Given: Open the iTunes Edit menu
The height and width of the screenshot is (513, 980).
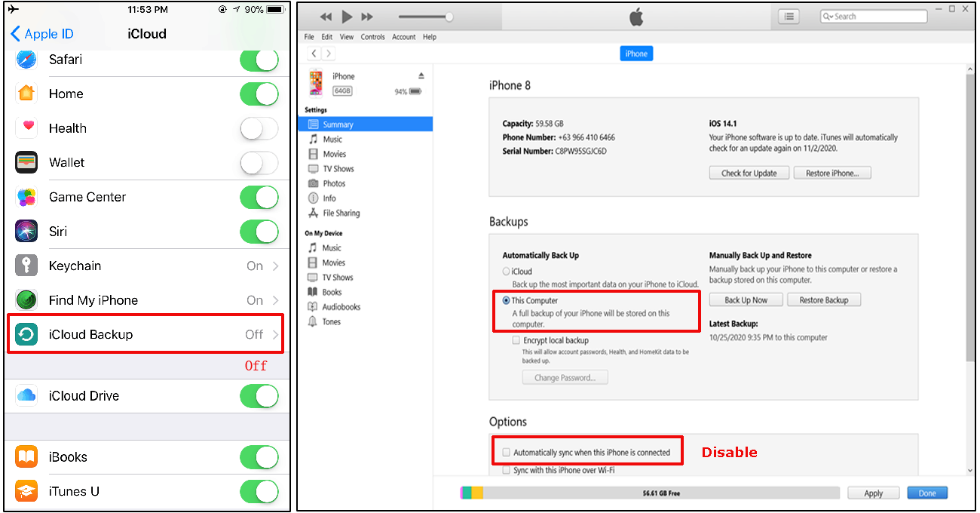Looking at the screenshot, I should pos(326,37).
